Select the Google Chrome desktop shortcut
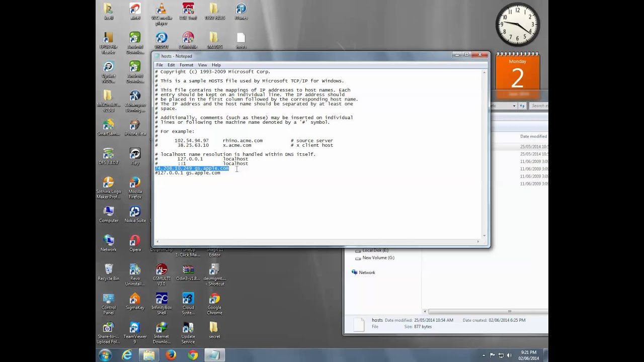Image resolution: width=644 pixels, height=362 pixels. tap(214, 304)
